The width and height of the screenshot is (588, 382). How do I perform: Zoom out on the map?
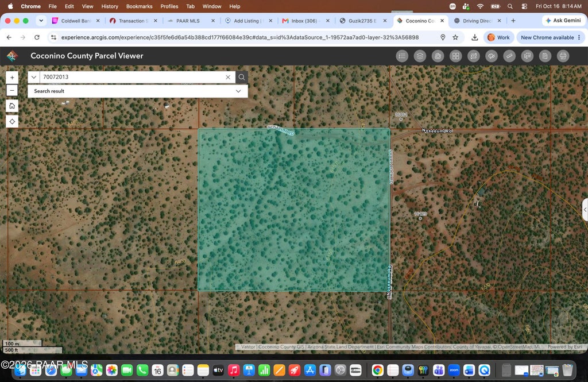tap(12, 90)
